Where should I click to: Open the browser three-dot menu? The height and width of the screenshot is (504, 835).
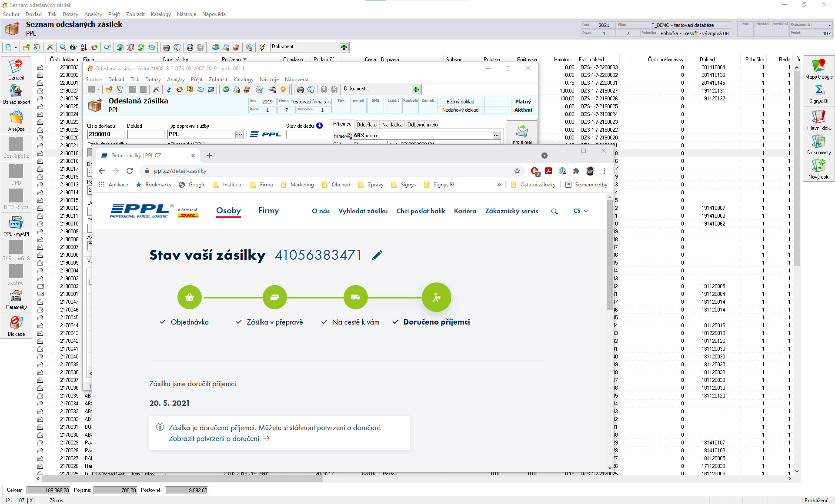(x=604, y=171)
